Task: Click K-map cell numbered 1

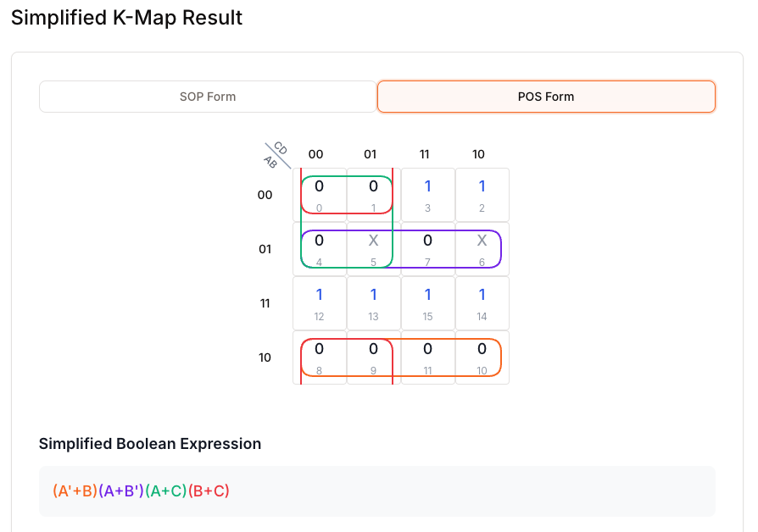Action: (374, 195)
